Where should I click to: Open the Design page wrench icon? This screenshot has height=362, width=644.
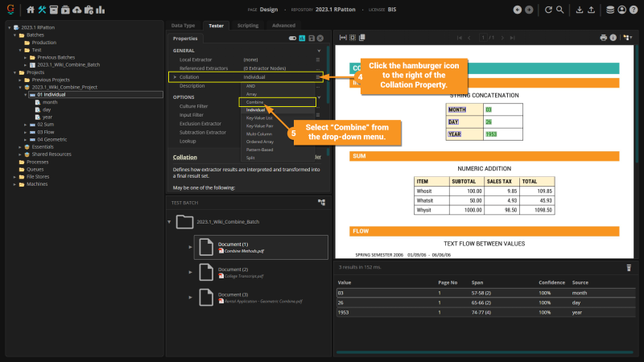pos(42,10)
